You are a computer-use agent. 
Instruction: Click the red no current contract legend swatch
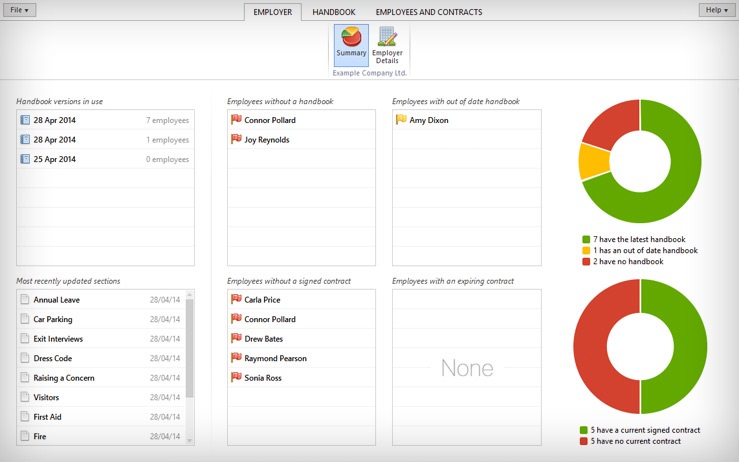tap(584, 440)
